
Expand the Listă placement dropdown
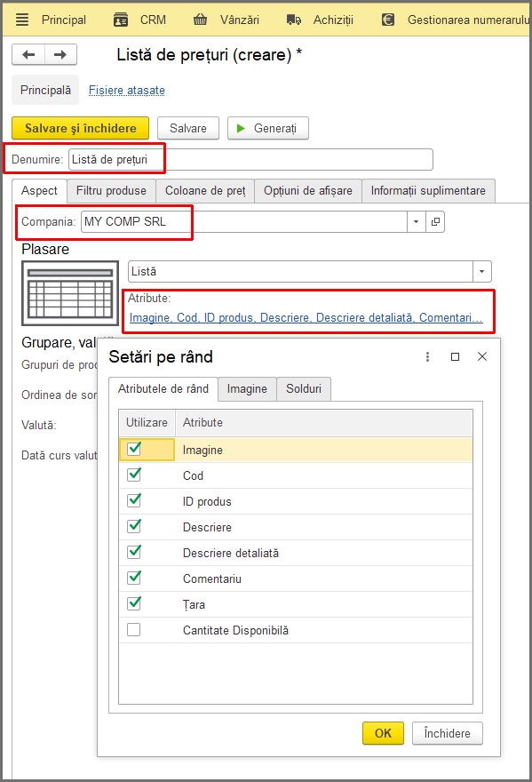tap(481, 272)
